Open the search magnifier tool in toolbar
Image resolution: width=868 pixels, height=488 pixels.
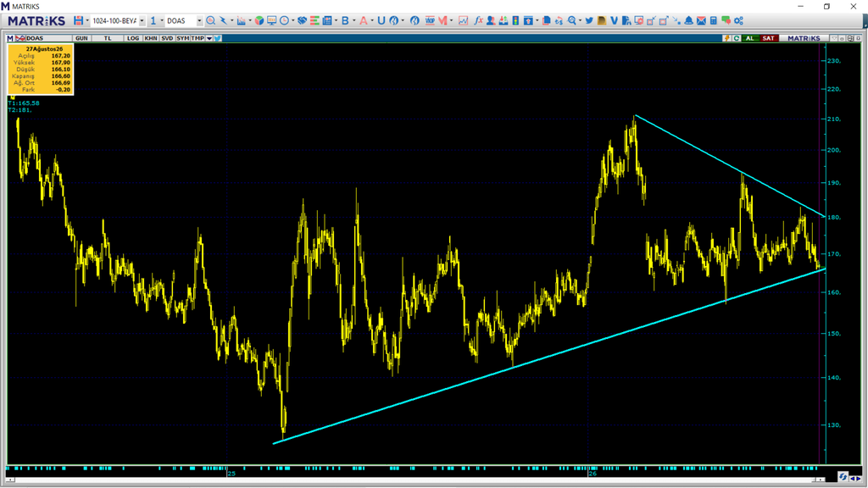point(210,20)
